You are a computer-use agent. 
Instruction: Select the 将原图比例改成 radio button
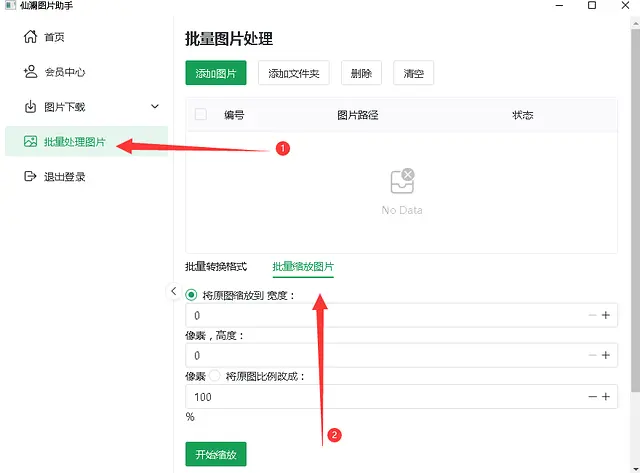coord(215,375)
